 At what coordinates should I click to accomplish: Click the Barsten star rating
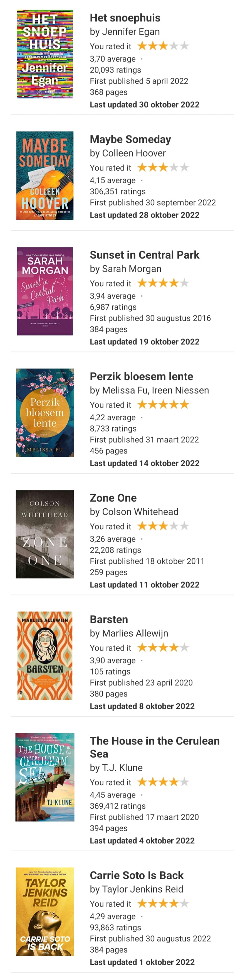pos(163,647)
